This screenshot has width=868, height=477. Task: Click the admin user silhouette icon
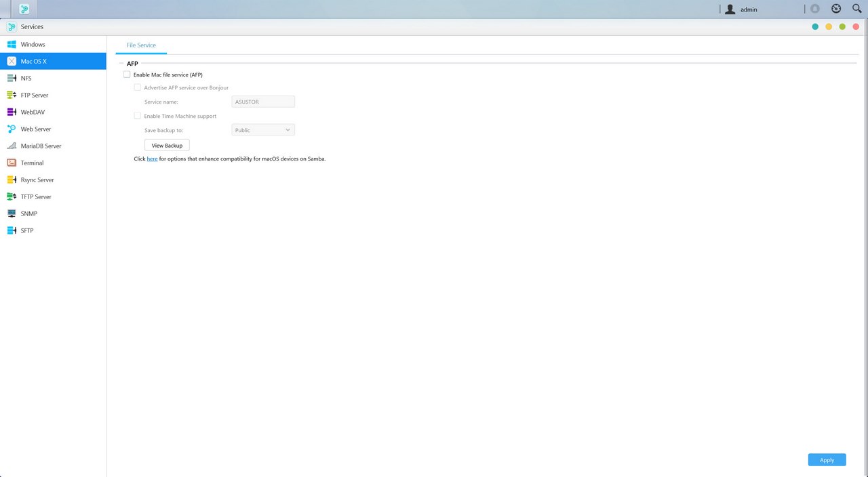[x=730, y=9]
